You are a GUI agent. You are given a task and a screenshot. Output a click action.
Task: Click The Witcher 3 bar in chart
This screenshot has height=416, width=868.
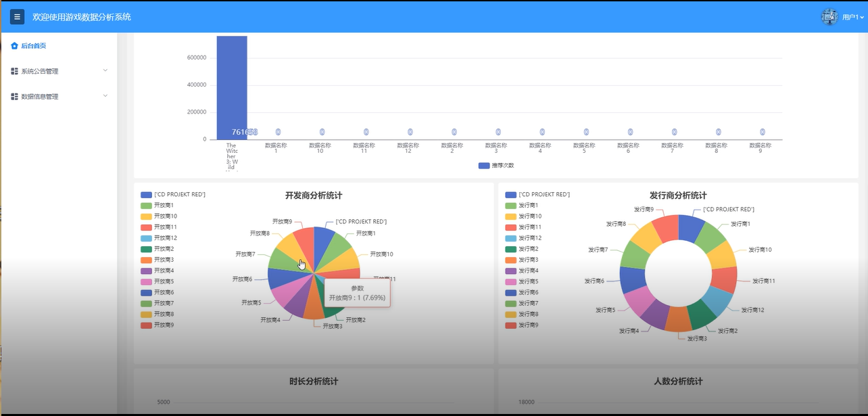(x=232, y=81)
